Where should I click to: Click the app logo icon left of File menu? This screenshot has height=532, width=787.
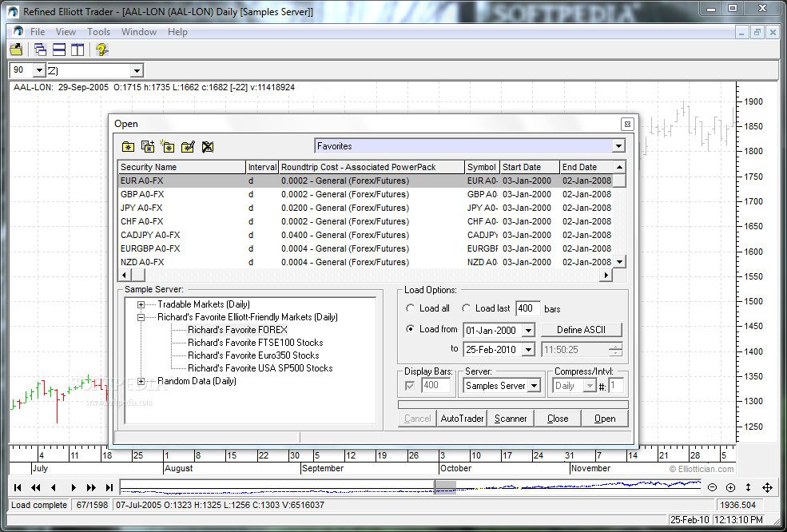coord(18,31)
